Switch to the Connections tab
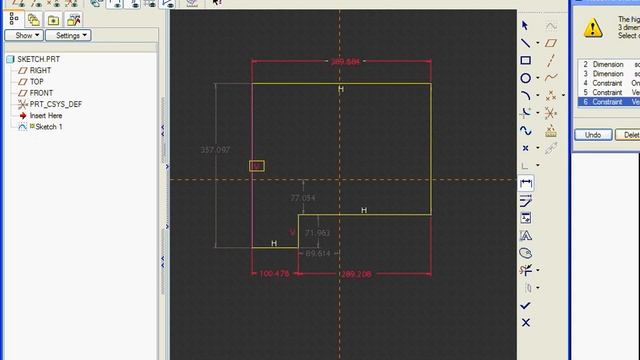 click(x=73, y=20)
